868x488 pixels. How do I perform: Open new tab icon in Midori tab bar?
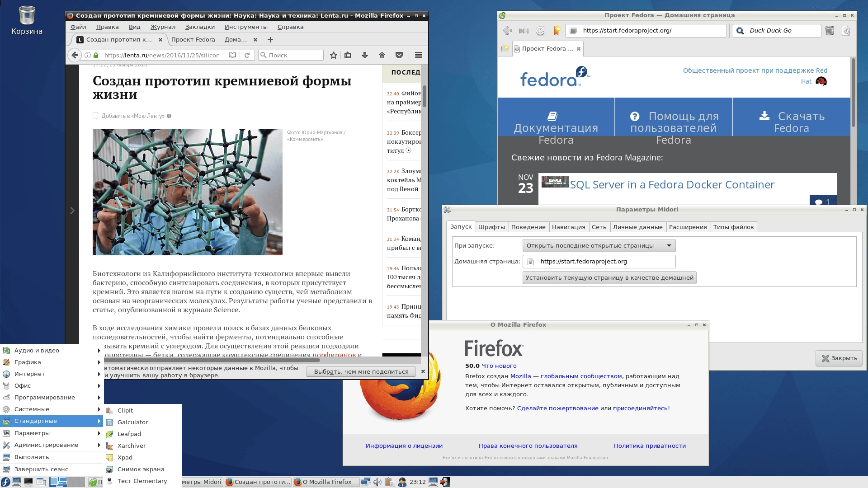tap(505, 48)
